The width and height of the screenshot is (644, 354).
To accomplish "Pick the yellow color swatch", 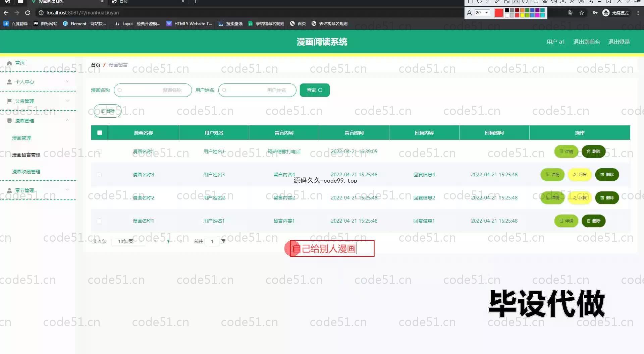I will click(522, 15).
